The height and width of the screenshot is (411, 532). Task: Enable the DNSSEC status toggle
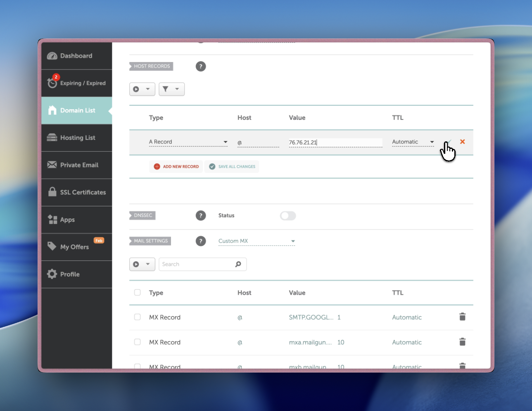click(x=288, y=215)
